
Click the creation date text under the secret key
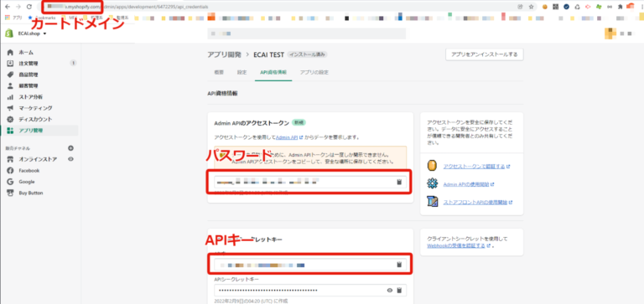tap(251, 301)
